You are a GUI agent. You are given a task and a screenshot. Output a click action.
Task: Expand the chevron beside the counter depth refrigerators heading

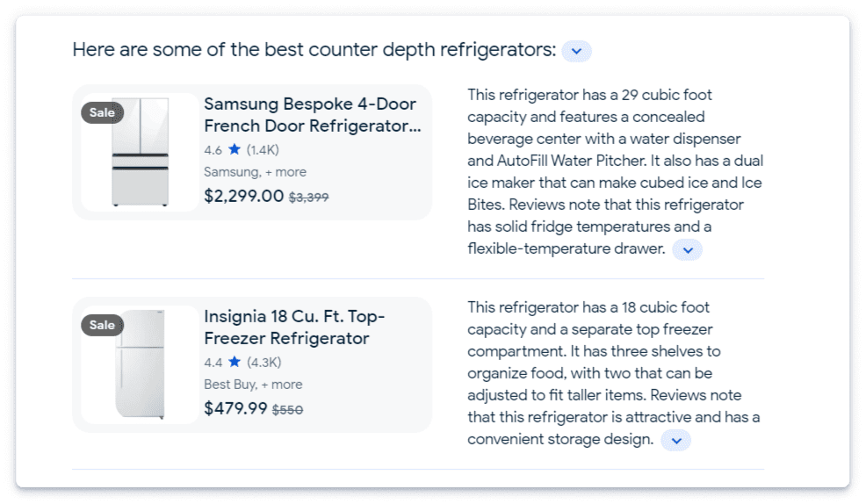(x=576, y=51)
